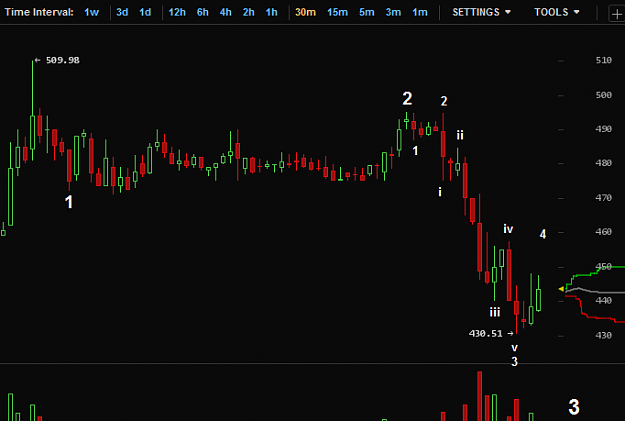Open the TOOLS dropdown menu
This screenshot has width=625, height=421.
coord(556,12)
